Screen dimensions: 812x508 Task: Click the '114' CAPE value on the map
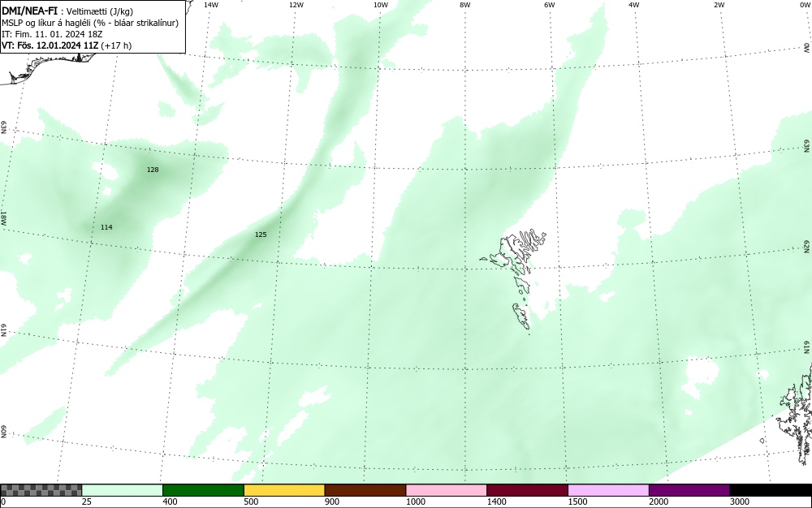click(106, 227)
